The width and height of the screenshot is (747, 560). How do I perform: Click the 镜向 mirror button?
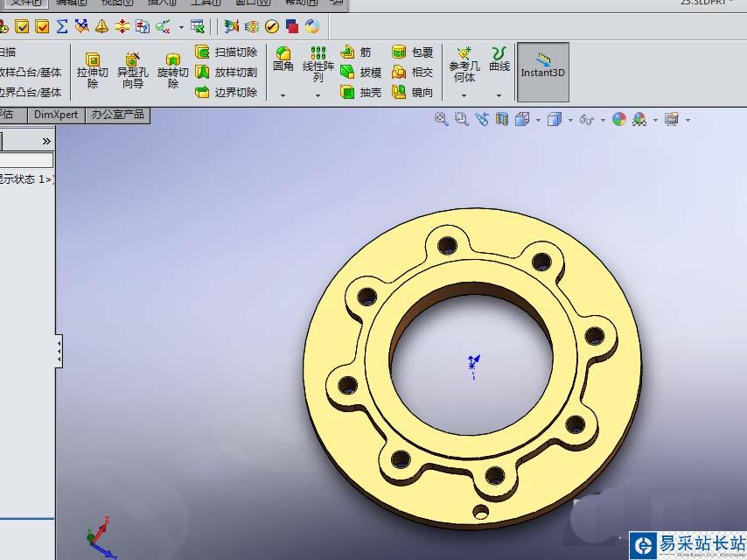[x=412, y=92]
